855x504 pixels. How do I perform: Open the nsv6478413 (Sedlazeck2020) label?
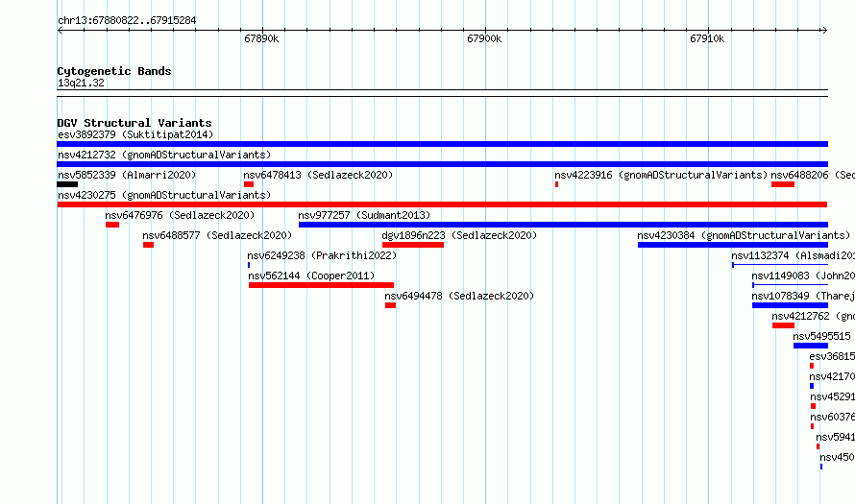coord(318,175)
